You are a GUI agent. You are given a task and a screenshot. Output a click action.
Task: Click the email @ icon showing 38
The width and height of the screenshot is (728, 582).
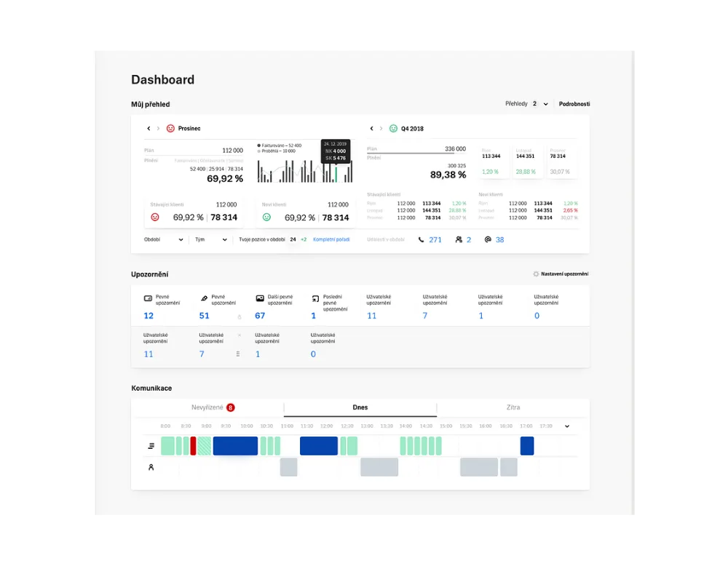(488, 239)
